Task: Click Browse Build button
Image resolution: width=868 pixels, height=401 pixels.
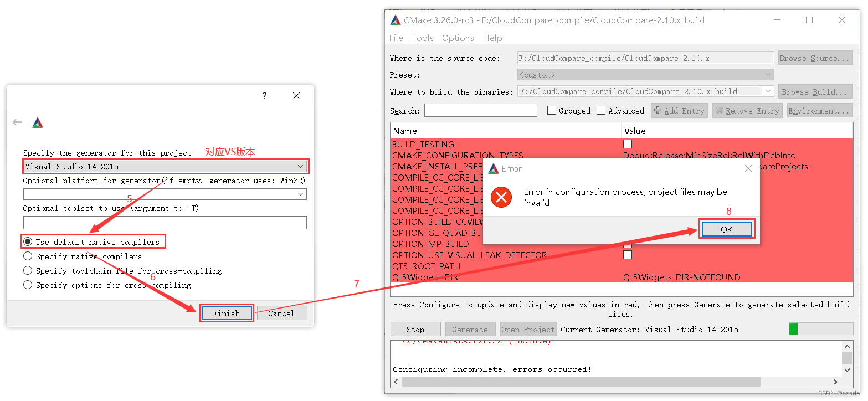Action: click(814, 92)
